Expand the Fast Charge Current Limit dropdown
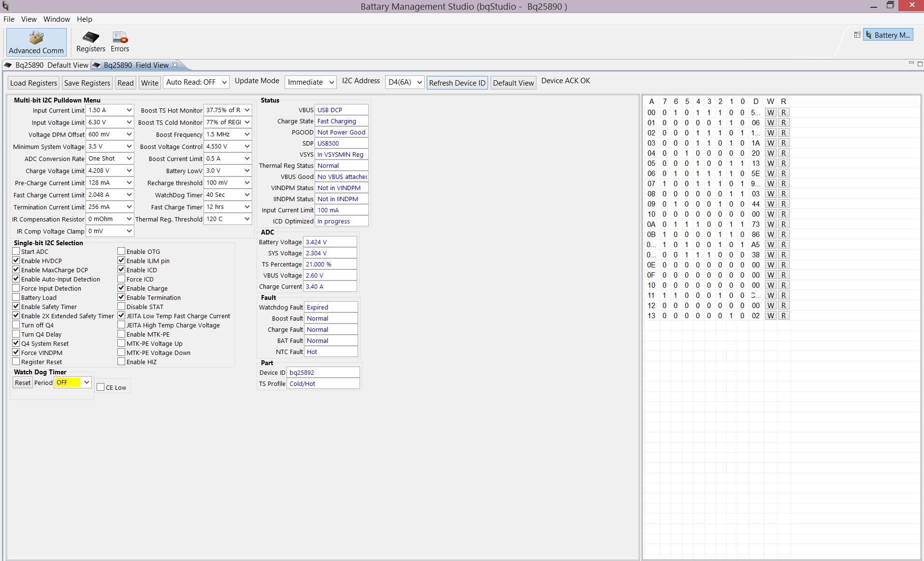Image resolution: width=924 pixels, height=561 pixels. [110, 195]
